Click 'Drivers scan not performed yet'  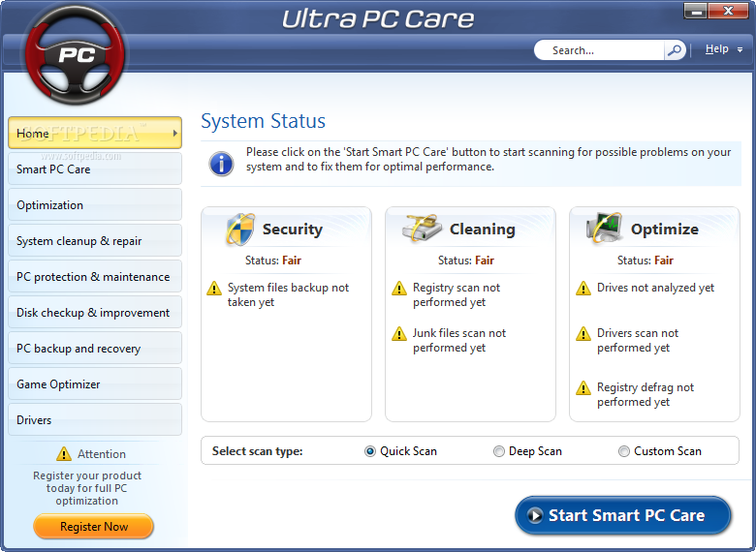click(x=638, y=340)
